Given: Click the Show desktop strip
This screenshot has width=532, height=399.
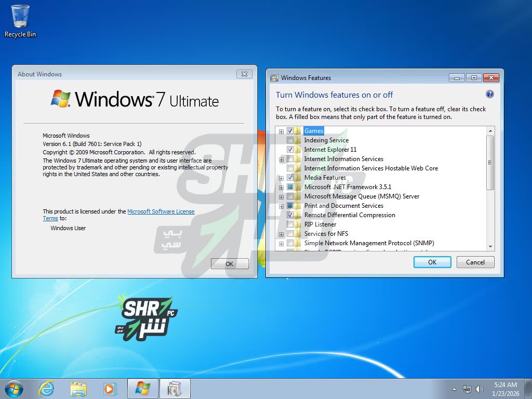Looking at the screenshot, I should (x=528, y=389).
